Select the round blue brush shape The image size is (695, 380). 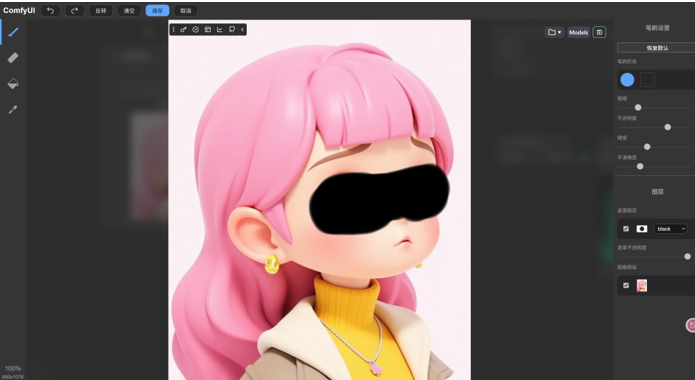point(627,80)
